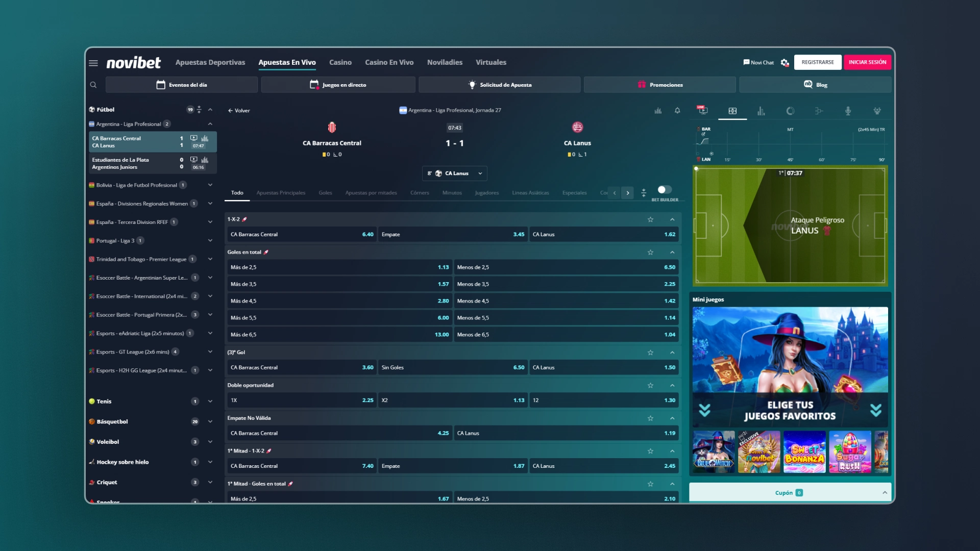Favorite the Empate No Válida market star

(650, 418)
